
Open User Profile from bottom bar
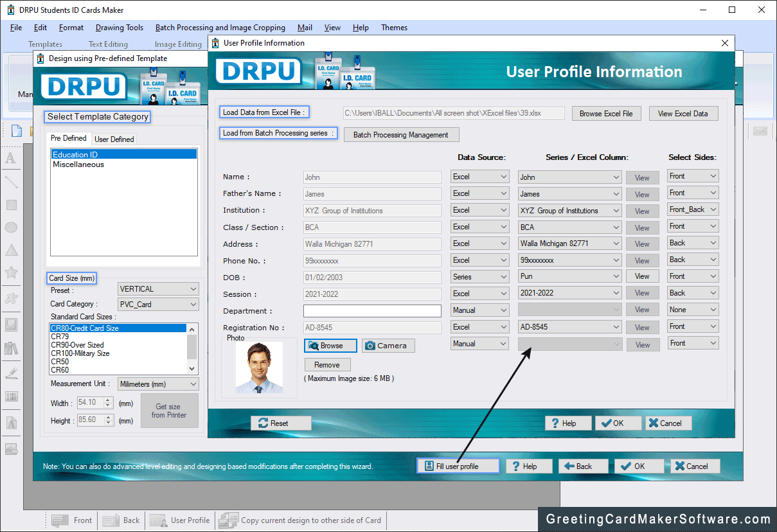click(x=180, y=520)
